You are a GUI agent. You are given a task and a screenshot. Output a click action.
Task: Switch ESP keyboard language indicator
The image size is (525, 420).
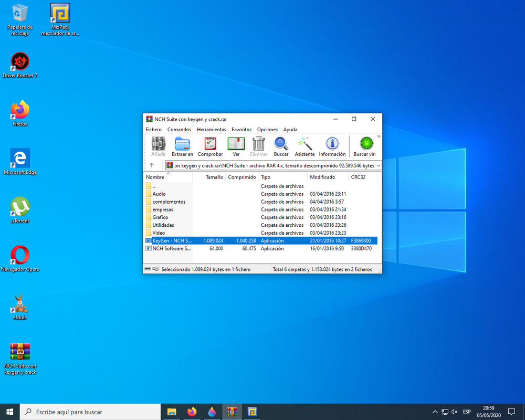pyautogui.click(x=467, y=412)
